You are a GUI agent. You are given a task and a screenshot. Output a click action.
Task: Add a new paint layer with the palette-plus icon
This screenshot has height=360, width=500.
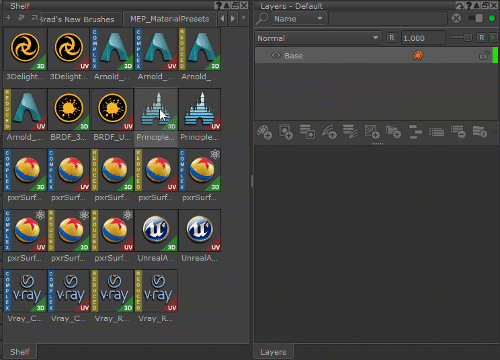click(x=264, y=132)
